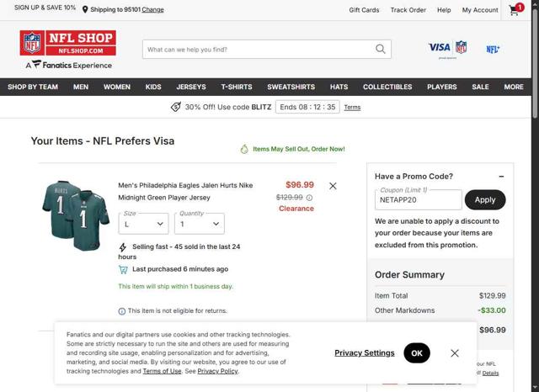Open the Size dropdown
This screenshot has width=539, height=392.
tap(145, 223)
